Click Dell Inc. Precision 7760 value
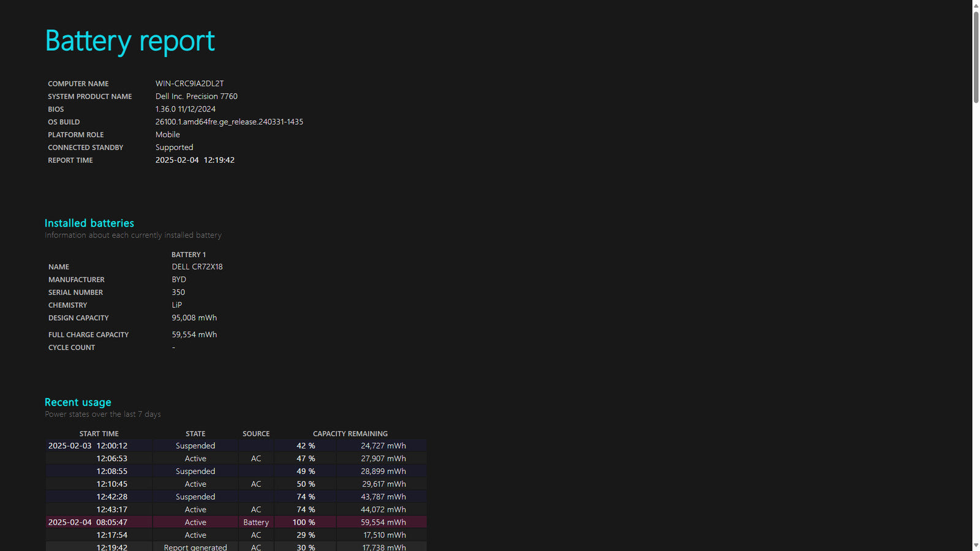Image resolution: width=980 pixels, height=551 pixels. (x=196, y=96)
